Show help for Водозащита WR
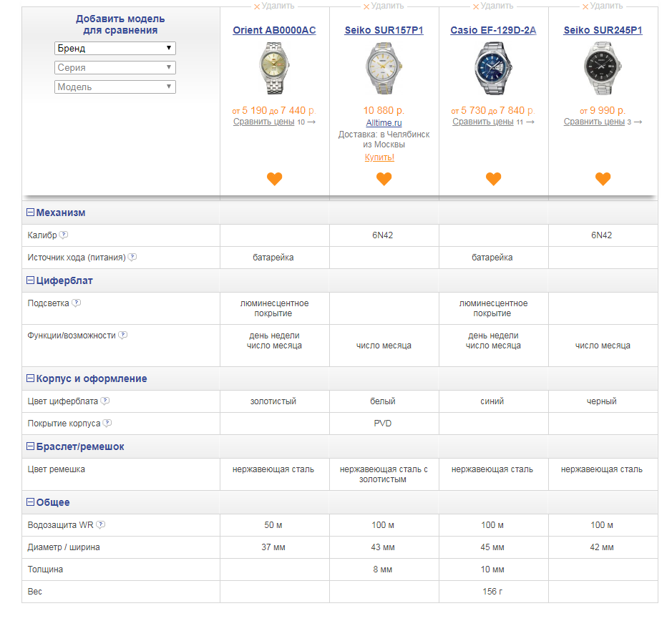 pos(101,524)
